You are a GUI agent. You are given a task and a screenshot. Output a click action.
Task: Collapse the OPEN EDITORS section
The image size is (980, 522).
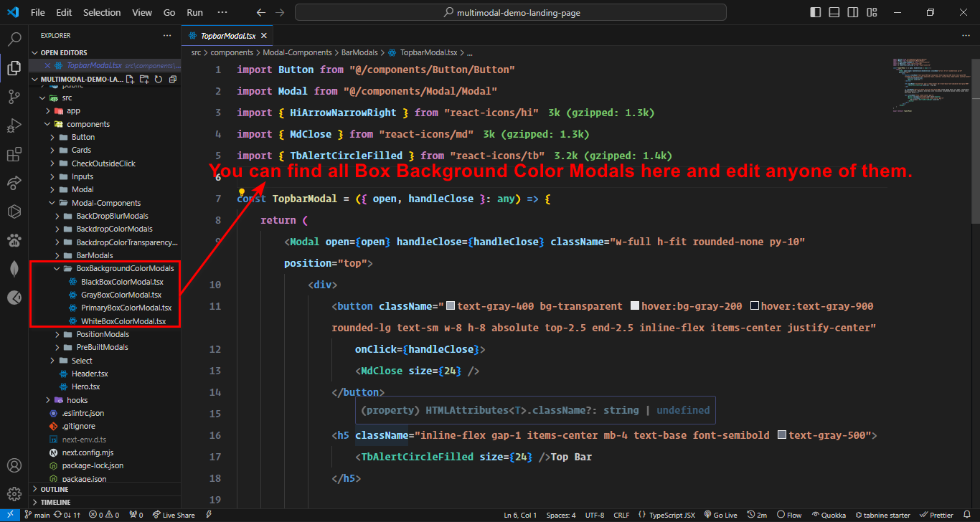105,52
